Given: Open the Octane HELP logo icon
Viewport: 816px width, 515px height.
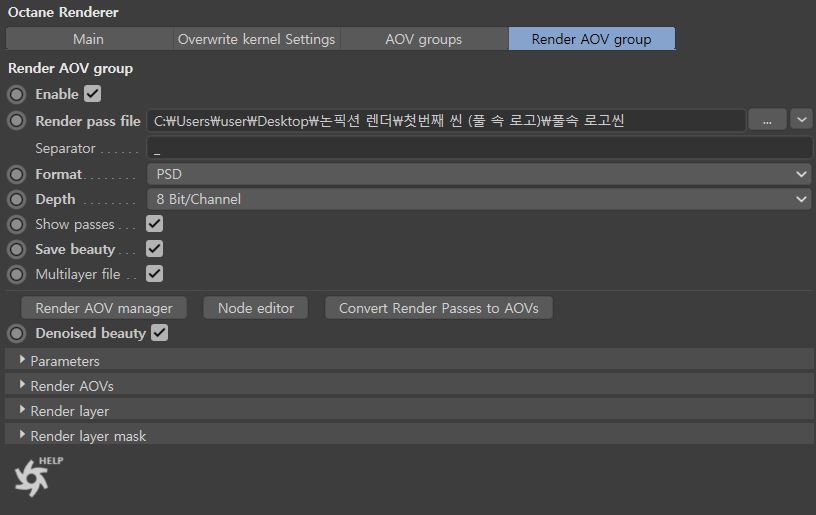Looking at the screenshot, I should [37, 476].
